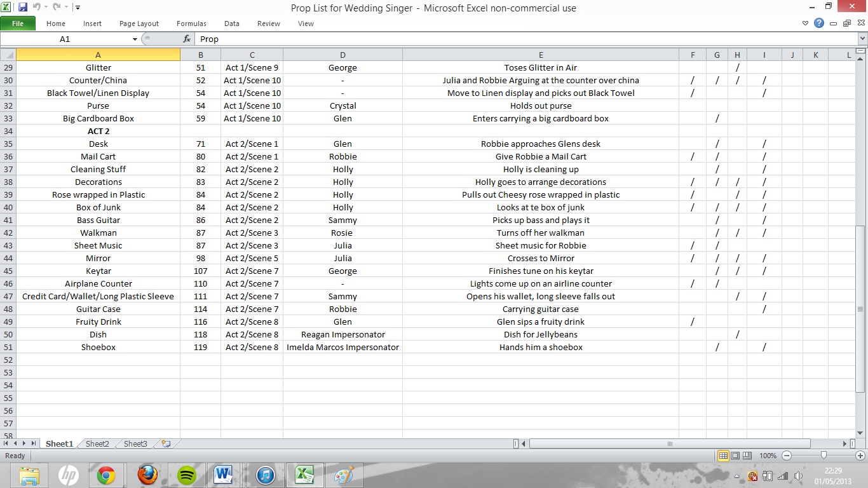
Task: Click the Undo icon in Quick Access Toolbar
Action: coord(38,6)
